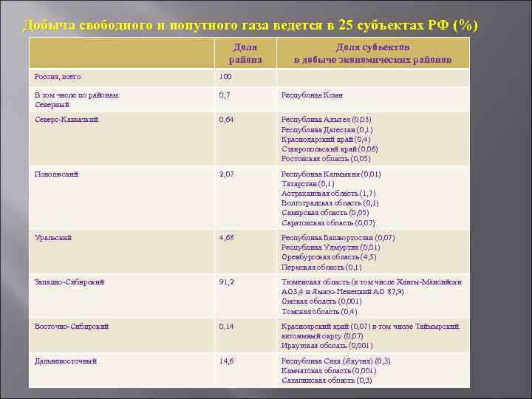Click the 'Северо-Кавказский' row label
Screen dimensions: 532x399
point(66,120)
